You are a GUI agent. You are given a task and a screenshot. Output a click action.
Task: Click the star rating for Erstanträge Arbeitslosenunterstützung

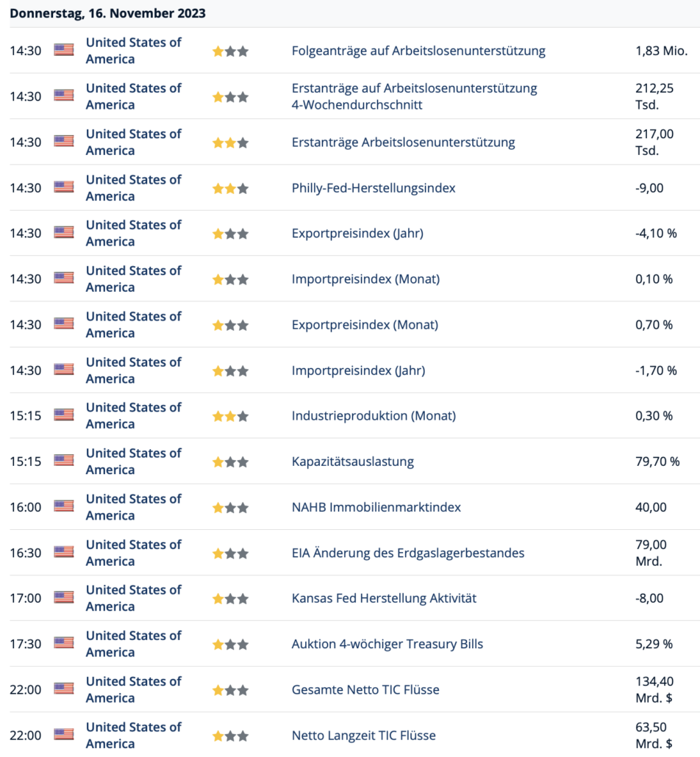(x=230, y=143)
